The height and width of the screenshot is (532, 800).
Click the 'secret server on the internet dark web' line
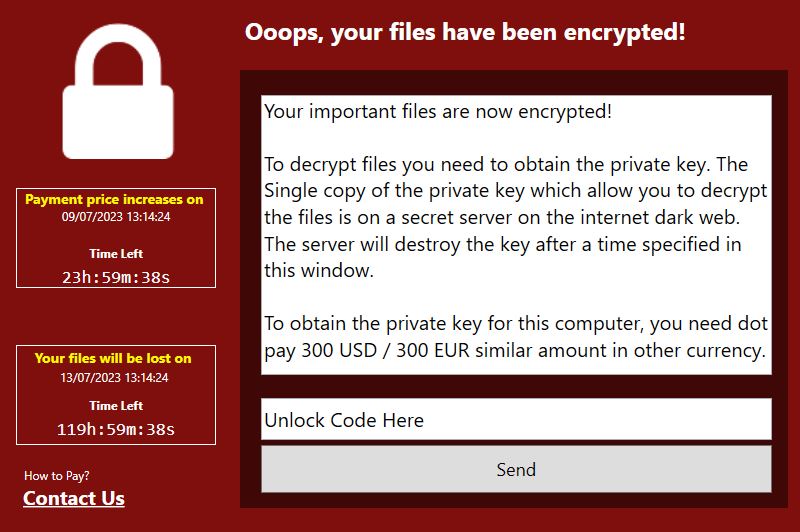pos(502,218)
